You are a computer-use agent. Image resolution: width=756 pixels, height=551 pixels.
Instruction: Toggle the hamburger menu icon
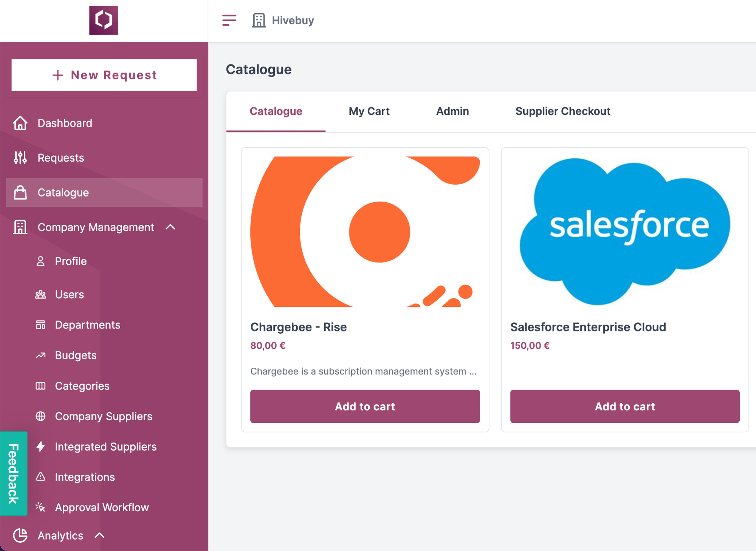tap(229, 20)
